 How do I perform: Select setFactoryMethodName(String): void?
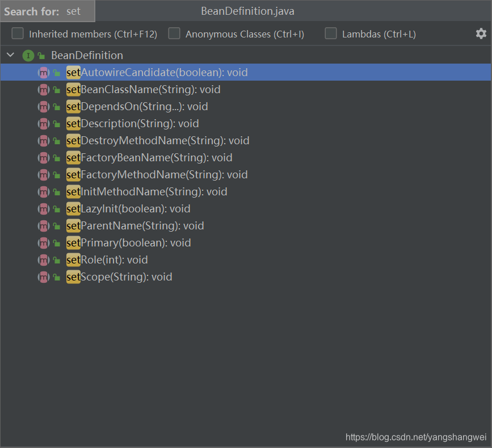point(246,175)
